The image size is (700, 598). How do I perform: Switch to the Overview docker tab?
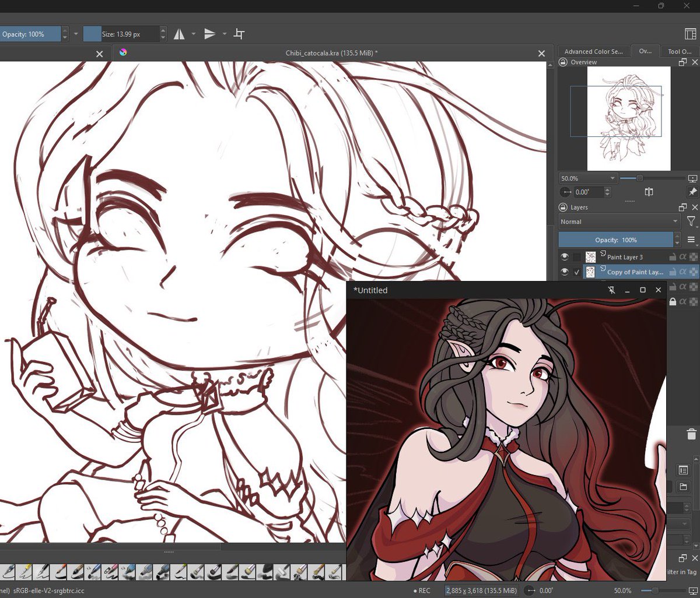[x=645, y=51]
